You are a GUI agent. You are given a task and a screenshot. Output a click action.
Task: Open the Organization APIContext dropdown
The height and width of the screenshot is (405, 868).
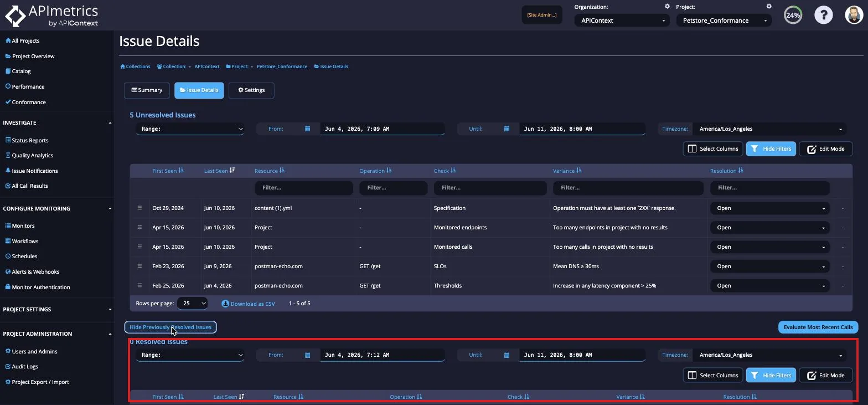(622, 20)
